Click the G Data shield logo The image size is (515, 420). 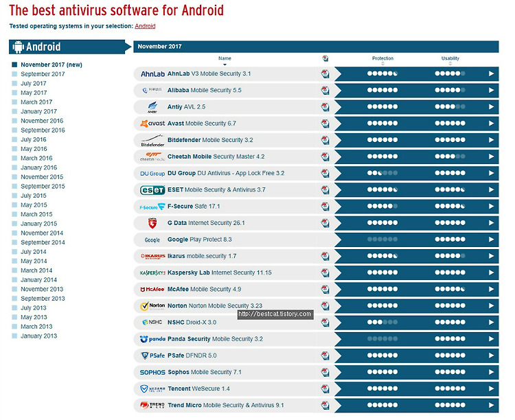click(x=152, y=223)
